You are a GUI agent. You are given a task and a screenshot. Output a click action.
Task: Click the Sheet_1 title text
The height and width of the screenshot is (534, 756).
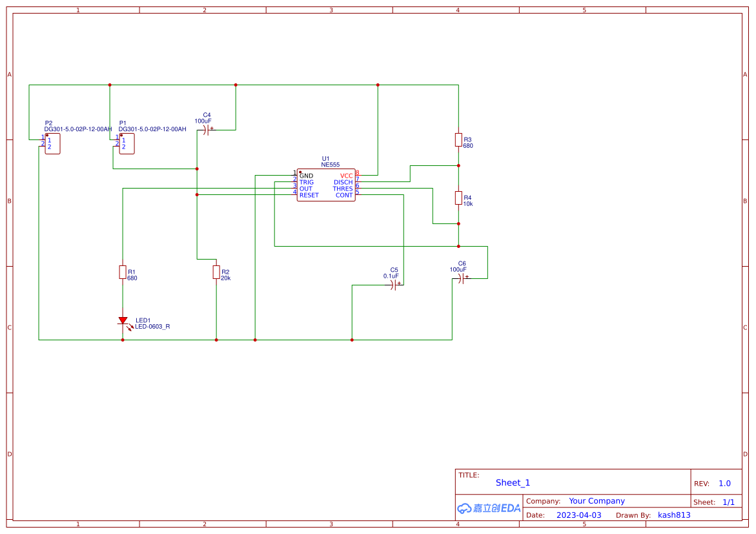(x=513, y=482)
